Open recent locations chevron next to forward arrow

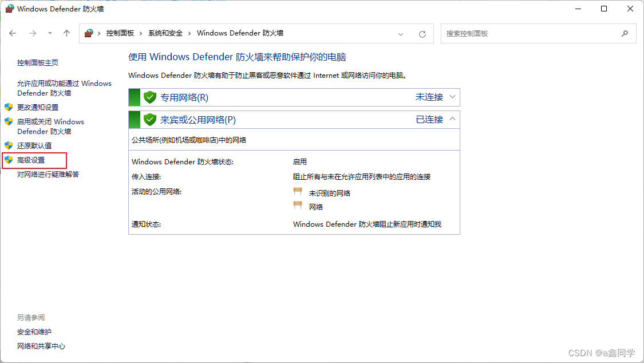pos(50,33)
